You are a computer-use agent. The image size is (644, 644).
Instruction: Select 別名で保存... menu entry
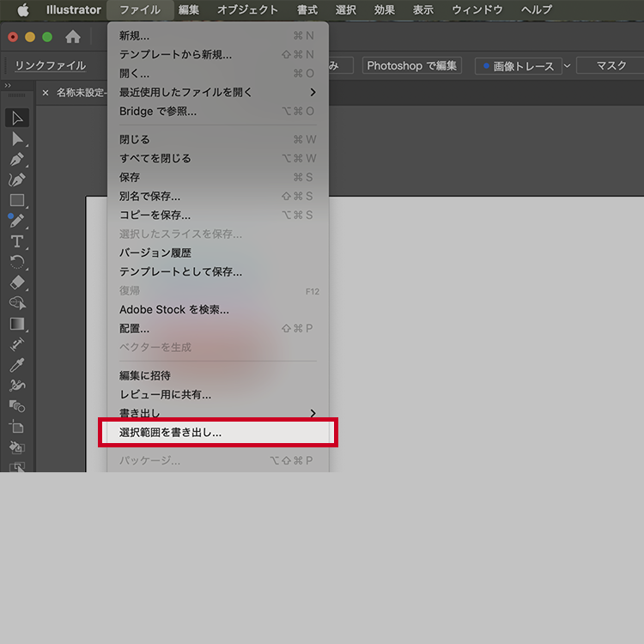coord(149,196)
